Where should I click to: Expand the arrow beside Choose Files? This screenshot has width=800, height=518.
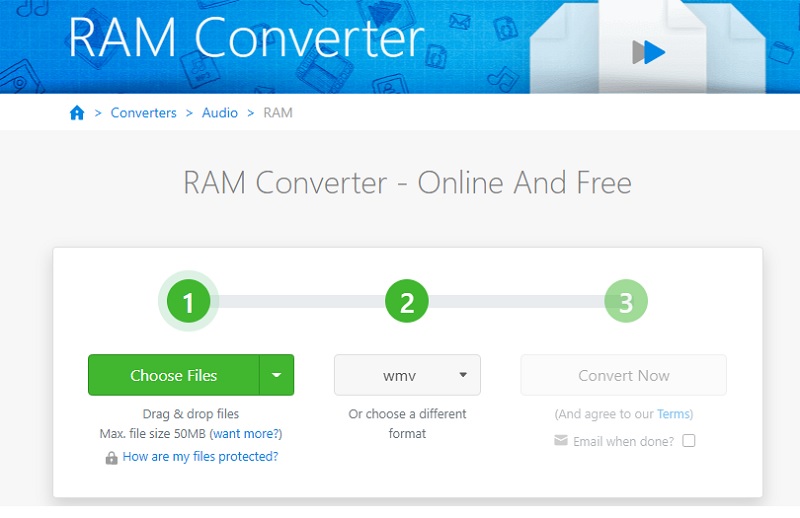click(277, 376)
